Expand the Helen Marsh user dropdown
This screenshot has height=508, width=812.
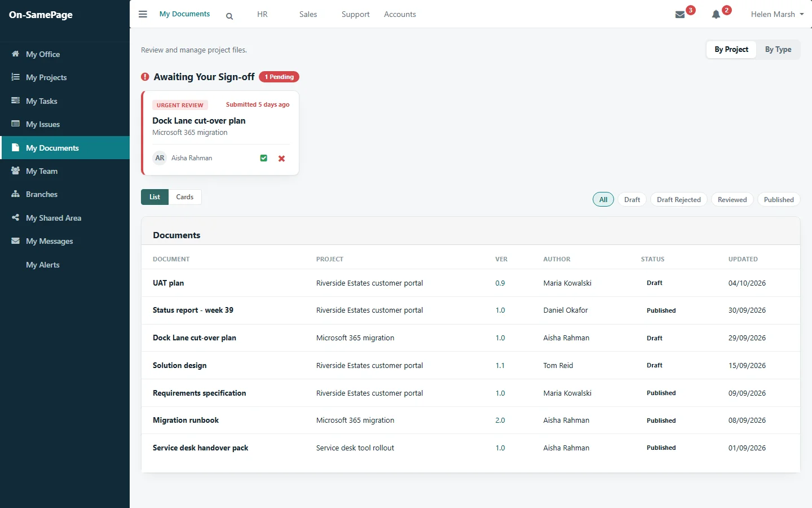pyautogui.click(x=777, y=15)
